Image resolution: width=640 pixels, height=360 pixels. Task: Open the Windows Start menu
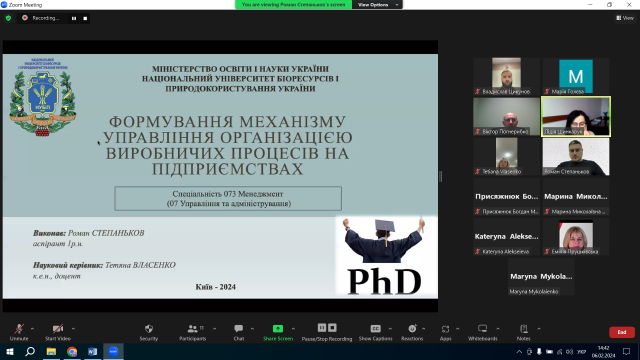(x=10, y=351)
